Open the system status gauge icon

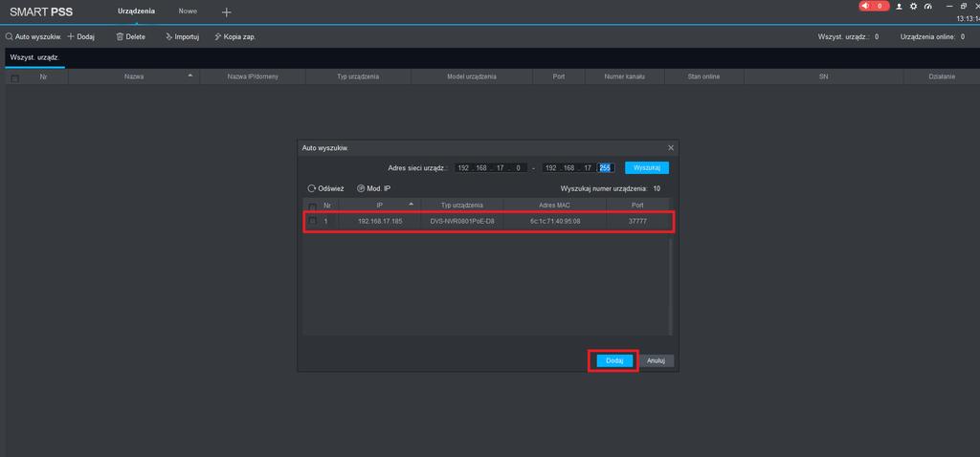click(928, 7)
